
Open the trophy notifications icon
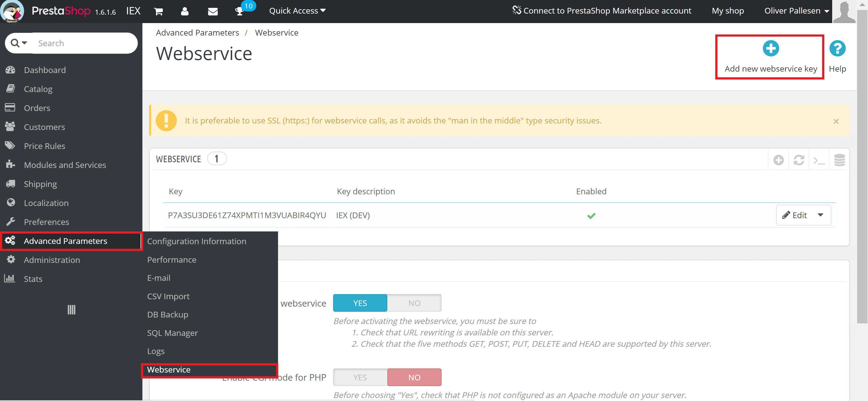coord(239,12)
